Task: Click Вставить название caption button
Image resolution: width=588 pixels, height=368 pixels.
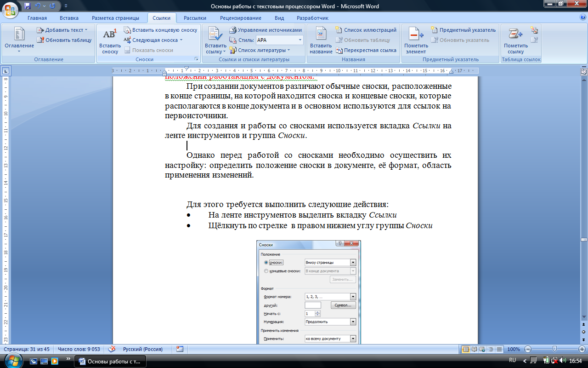Action: click(321, 40)
